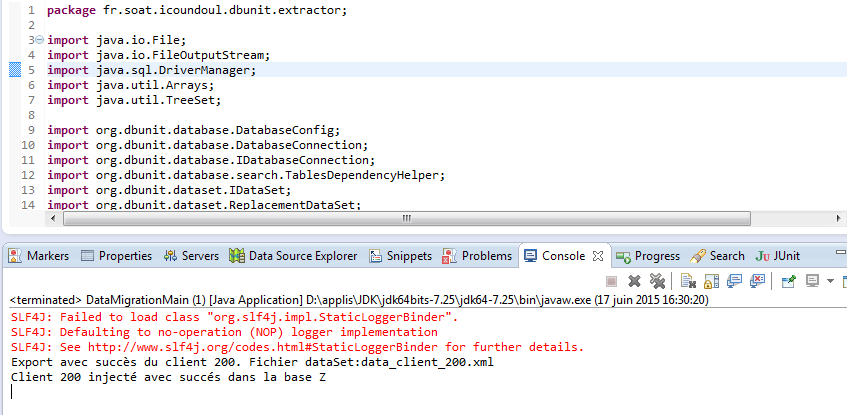Open the Properties tab
The image size is (847, 415).
[x=116, y=256]
